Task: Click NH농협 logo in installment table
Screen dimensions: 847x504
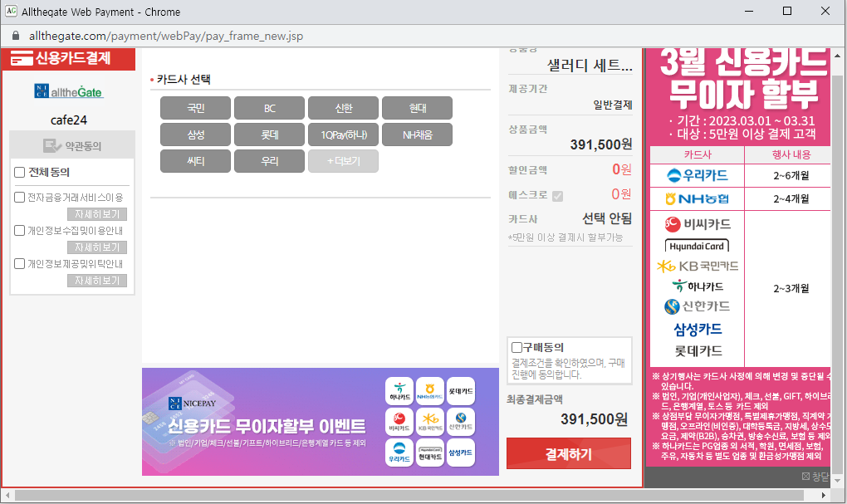Action: pos(698,198)
